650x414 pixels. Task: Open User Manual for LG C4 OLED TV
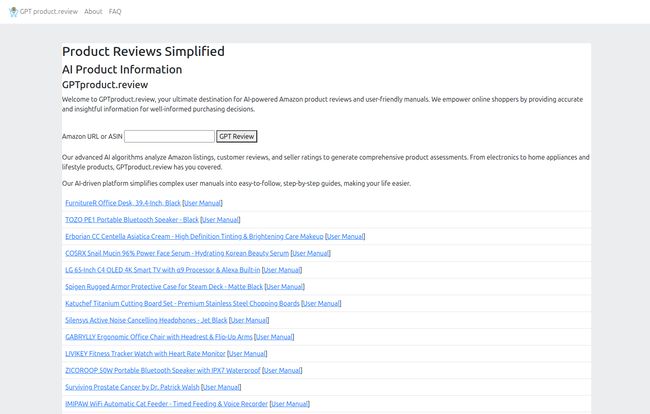click(282, 270)
